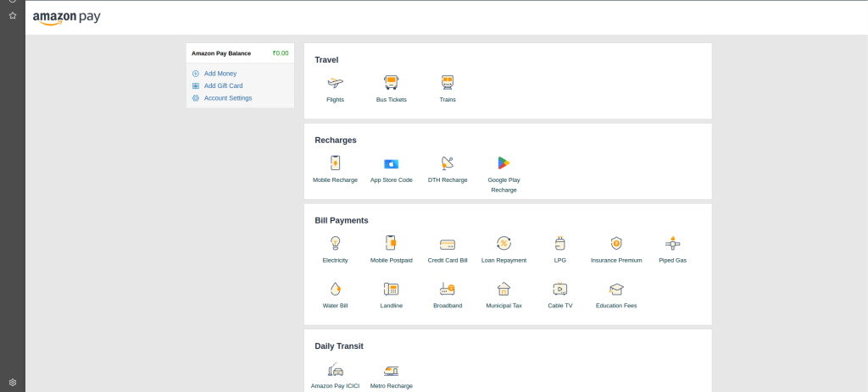
Task: Click the ₹0.00 balance amount
Action: click(280, 53)
